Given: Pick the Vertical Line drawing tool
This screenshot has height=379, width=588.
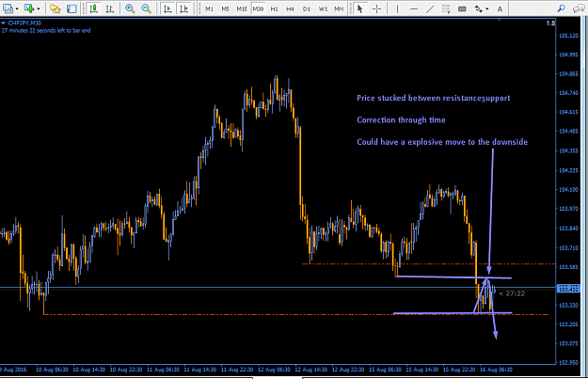Looking at the screenshot, I should 397,8.
